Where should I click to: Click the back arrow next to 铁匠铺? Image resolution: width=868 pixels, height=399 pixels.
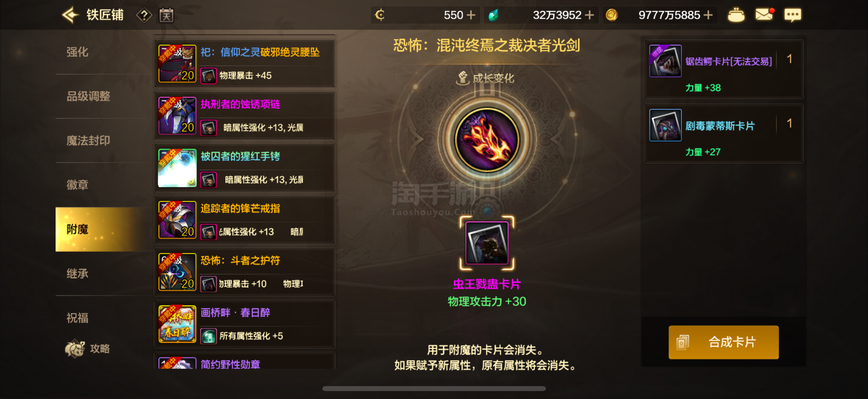[x=71, y=15]
